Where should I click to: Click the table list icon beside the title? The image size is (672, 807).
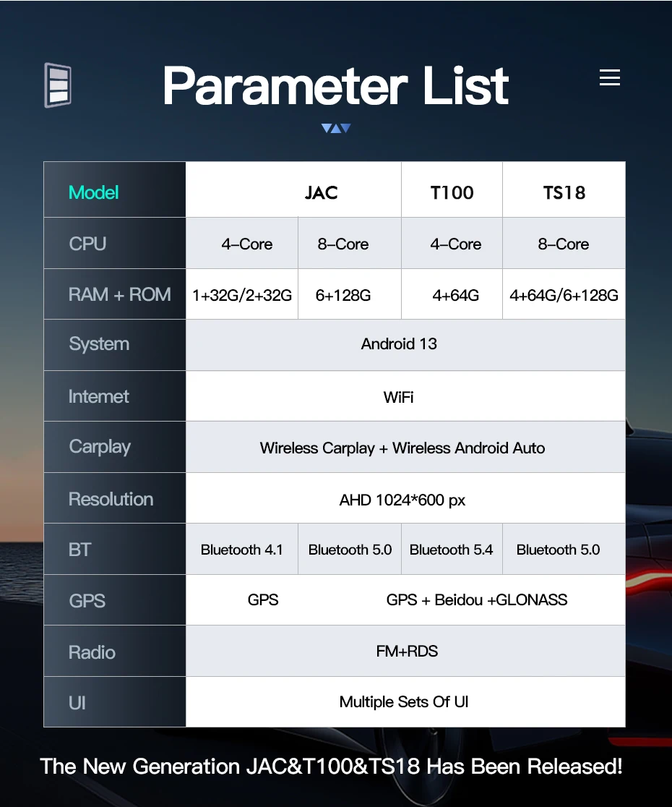coord(58,85)
